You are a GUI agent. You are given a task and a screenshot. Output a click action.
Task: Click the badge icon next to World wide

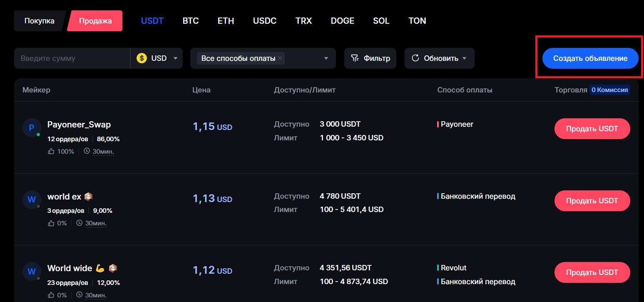[113, 268]
